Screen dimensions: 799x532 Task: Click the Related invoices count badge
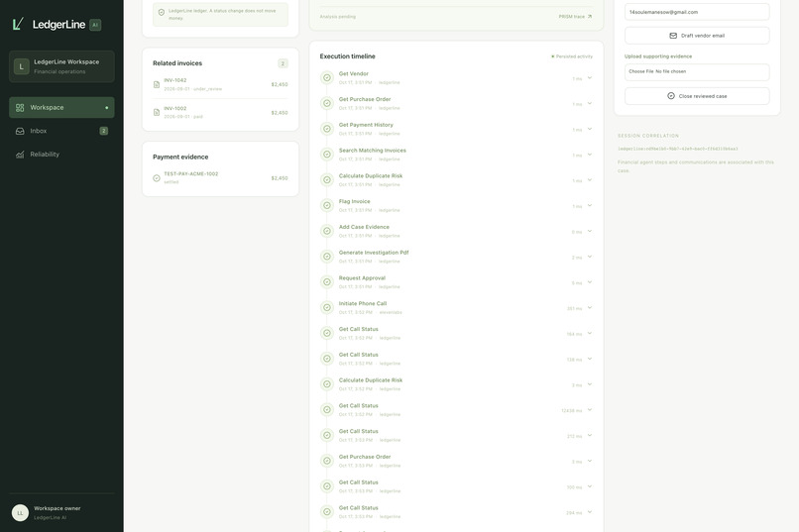point(283,63)
